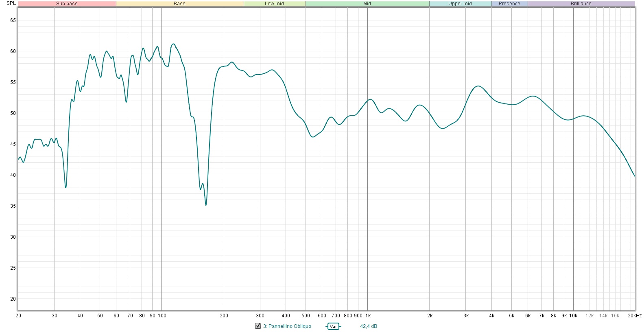Click the 30 Hz frequency axis label
The width and height of the screenshot is (644, 332).
click(x=55, y=316)
